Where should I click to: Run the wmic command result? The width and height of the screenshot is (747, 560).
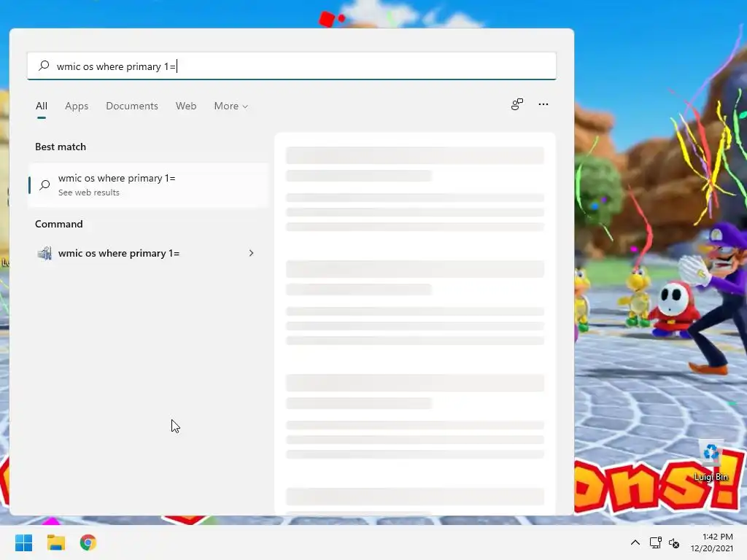coord(148,253)
